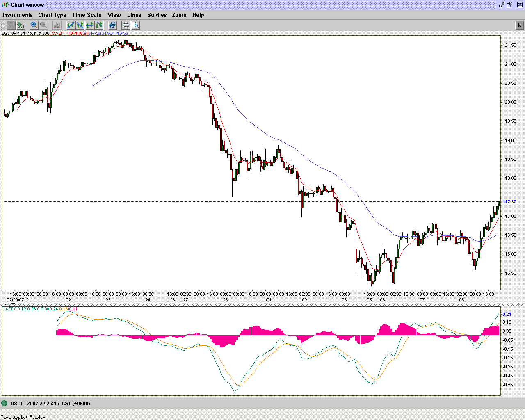Click the green arrow chart tool icon
The image size is (525, 420).
click(21, 25)
